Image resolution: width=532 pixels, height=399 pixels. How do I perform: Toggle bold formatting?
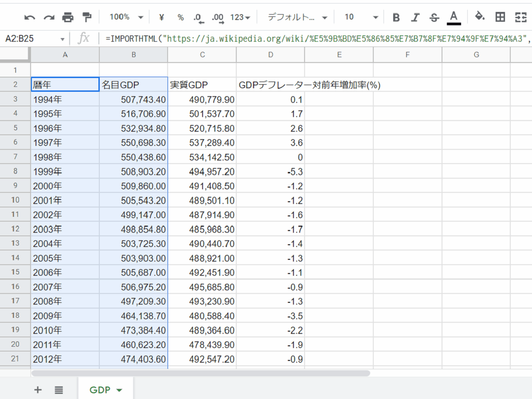(396, 17)
